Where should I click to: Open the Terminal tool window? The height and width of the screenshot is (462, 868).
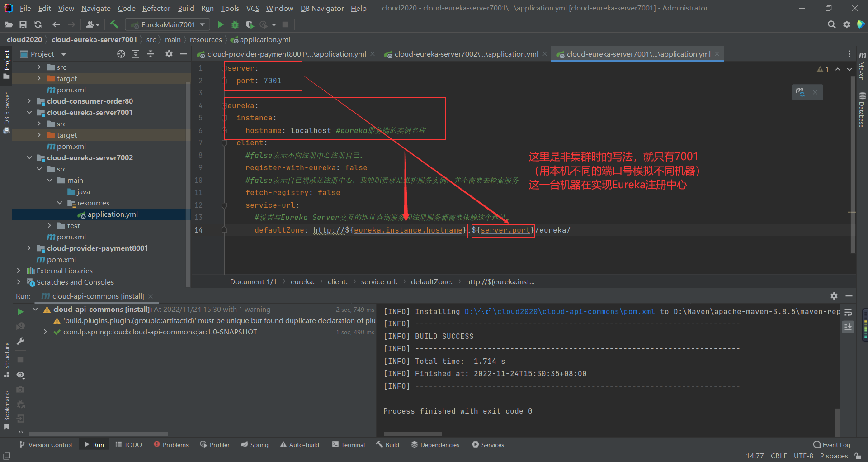click(x=349, y=445)
